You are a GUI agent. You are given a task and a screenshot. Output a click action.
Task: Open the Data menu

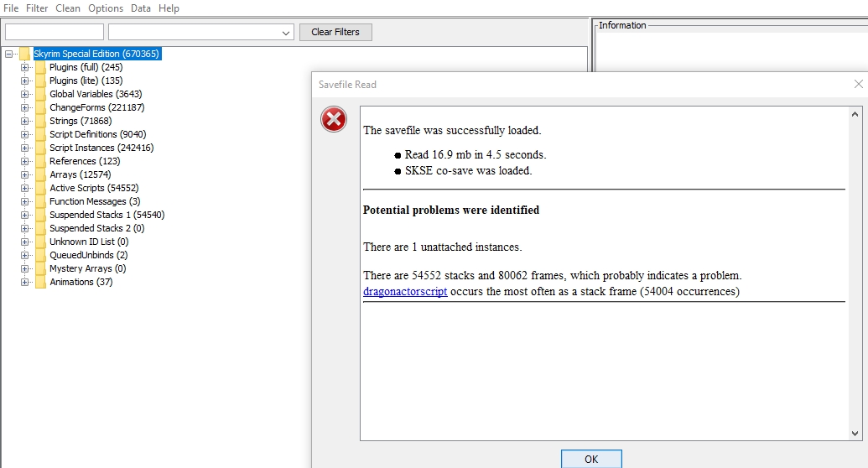coord(141,8)
